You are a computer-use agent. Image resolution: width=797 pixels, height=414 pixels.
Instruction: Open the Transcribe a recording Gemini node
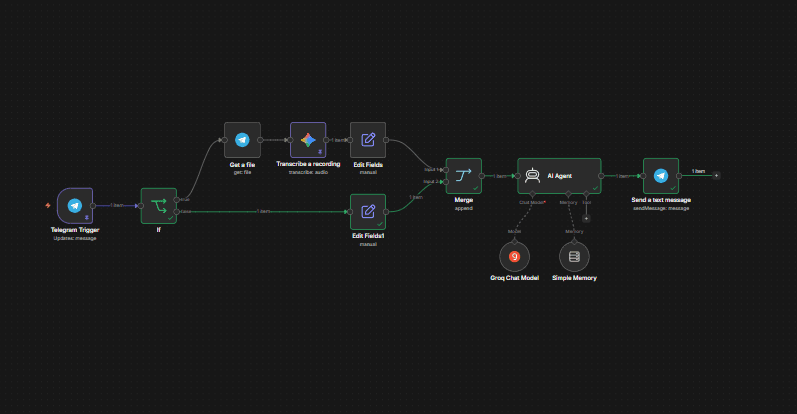coord(308,140)
